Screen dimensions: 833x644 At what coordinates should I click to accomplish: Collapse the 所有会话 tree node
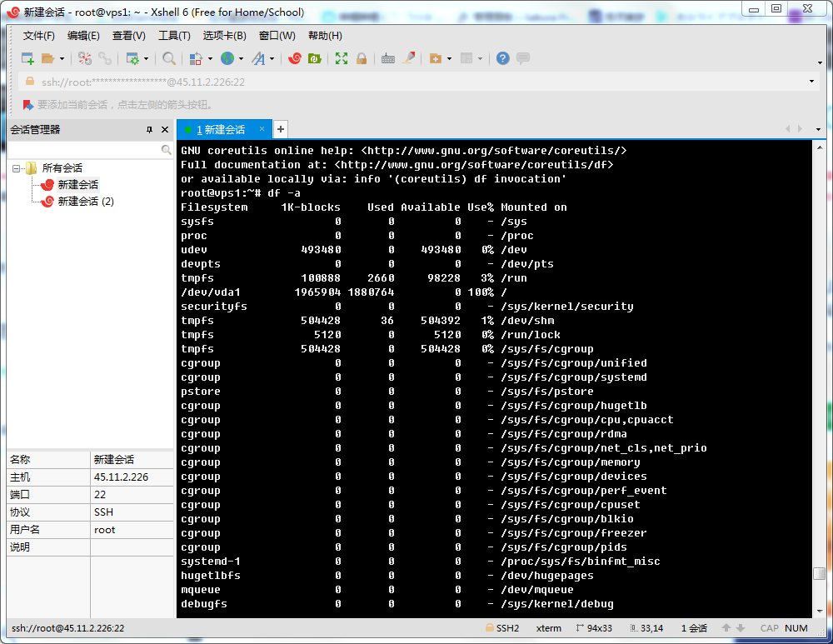[16, 168]
